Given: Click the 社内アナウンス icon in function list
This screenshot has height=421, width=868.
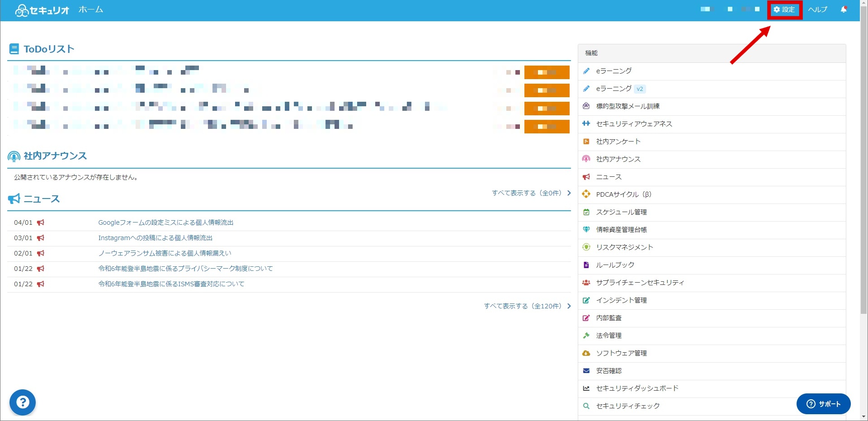Looking at the screenshot, I should (x=586, y=159).
